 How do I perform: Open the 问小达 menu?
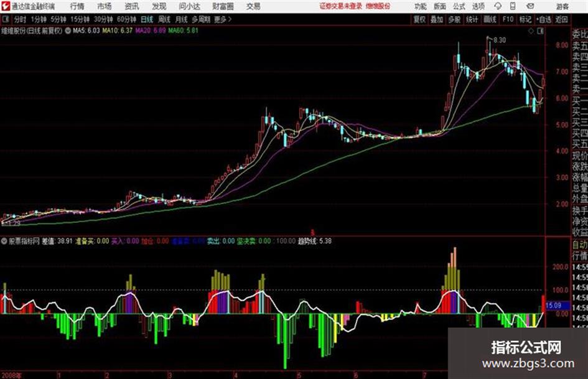[189, 6]
